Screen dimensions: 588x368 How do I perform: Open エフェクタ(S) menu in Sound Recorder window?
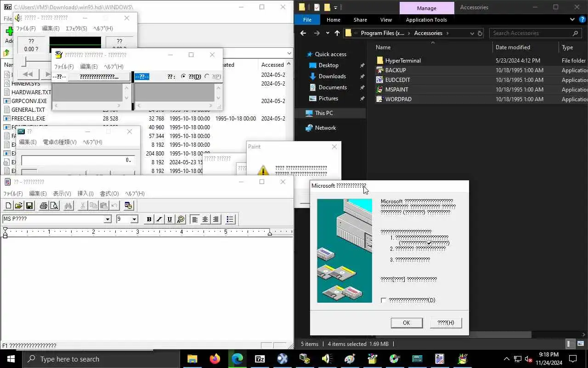pyautogui.click(x=76, y=29)
